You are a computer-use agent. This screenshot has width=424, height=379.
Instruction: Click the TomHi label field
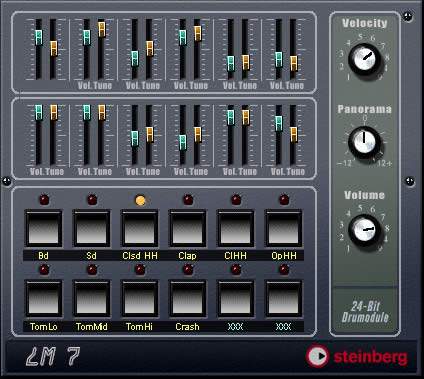coord(139,327)
